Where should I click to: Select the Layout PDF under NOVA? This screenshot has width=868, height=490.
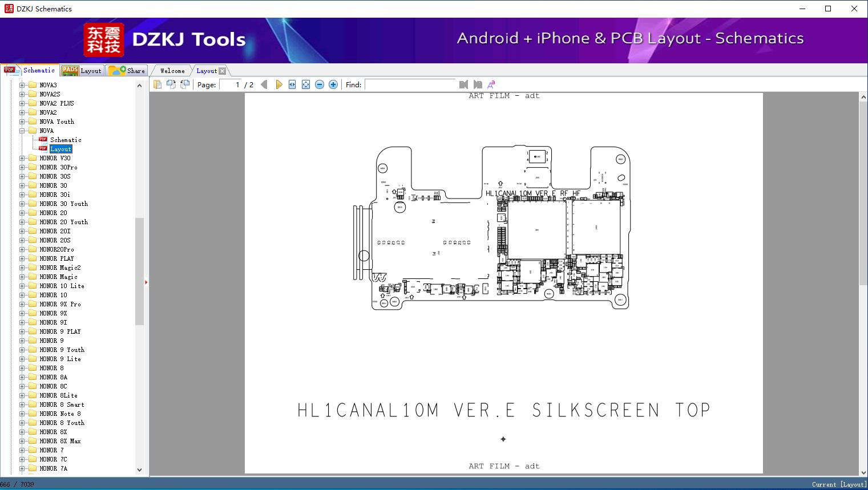tap(60, 149)
